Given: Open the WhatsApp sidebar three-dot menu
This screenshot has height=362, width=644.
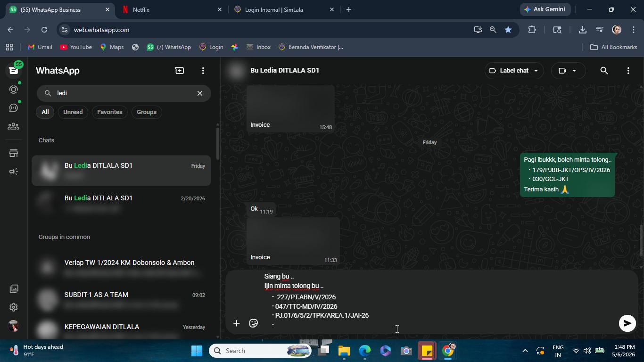Looking at the screenshot, I should click(203, 70).
